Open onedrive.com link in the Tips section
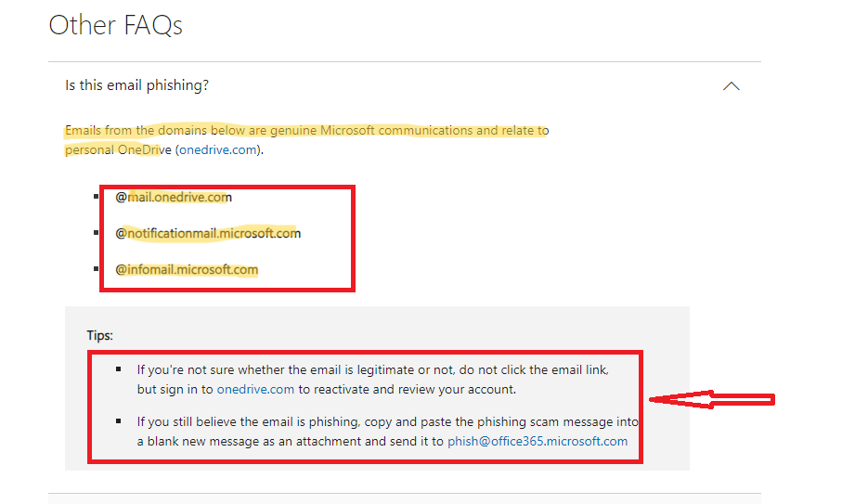Viewport: 855px width, 504px height. coord(255,390)
